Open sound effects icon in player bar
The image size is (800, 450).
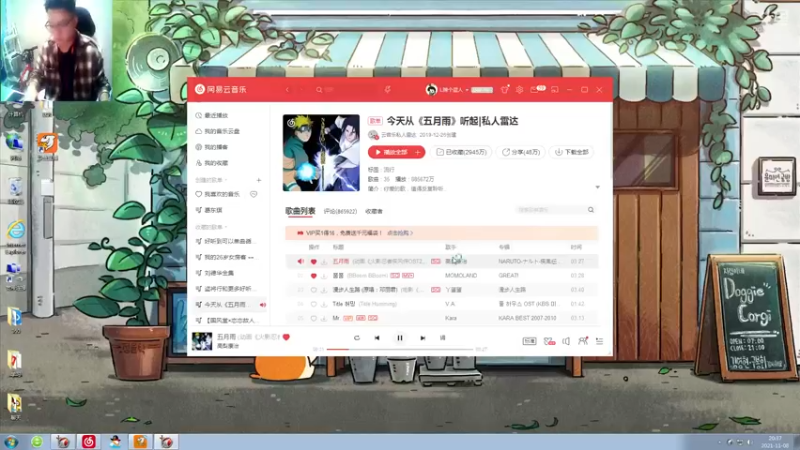(549, 341)
